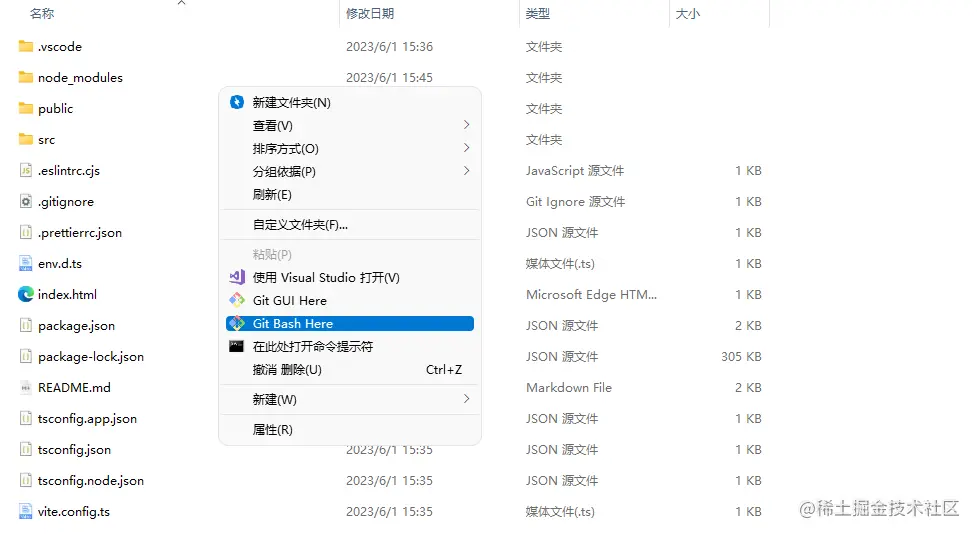
Task: Click the tsconfig.app.json file icon
Action: (x=26, y=418)
